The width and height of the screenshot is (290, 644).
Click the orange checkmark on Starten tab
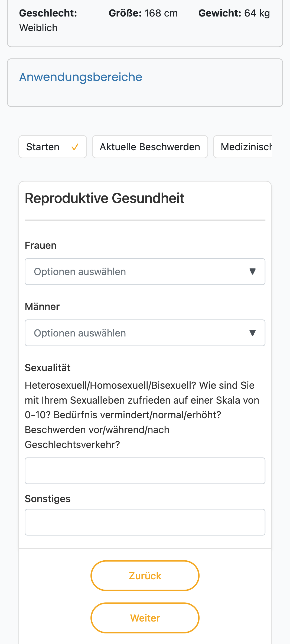pyautogui.click(x=75, y=147)
